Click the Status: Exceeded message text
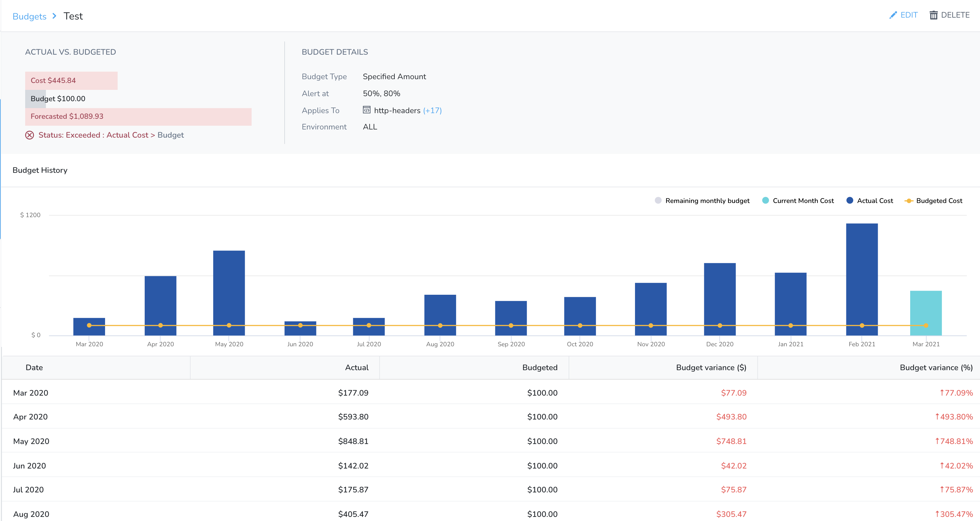 coord(111,135)
